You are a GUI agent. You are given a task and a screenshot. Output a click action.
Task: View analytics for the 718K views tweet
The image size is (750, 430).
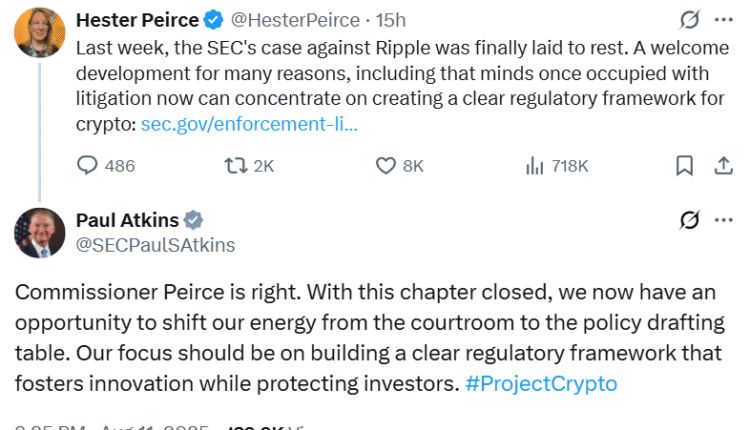click(535, 166)
